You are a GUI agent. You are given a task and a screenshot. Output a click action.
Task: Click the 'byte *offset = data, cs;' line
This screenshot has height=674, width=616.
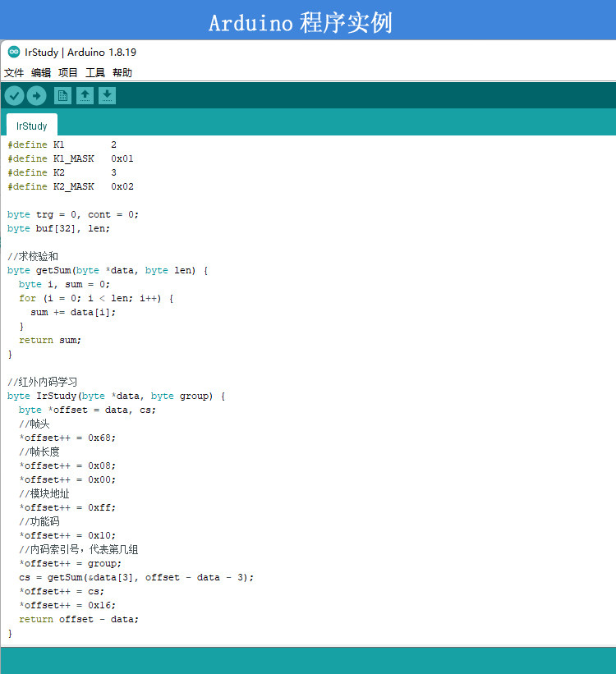87,410
